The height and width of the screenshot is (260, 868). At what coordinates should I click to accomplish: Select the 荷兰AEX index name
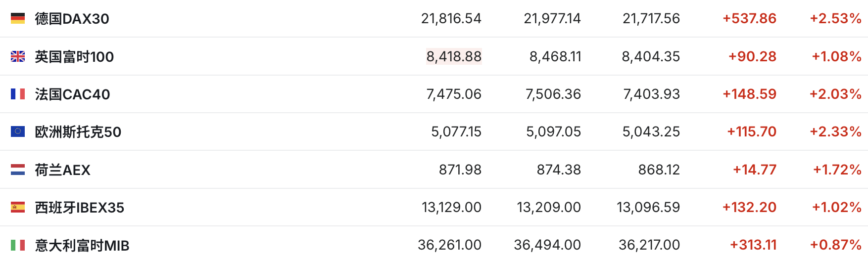point(62,170)
